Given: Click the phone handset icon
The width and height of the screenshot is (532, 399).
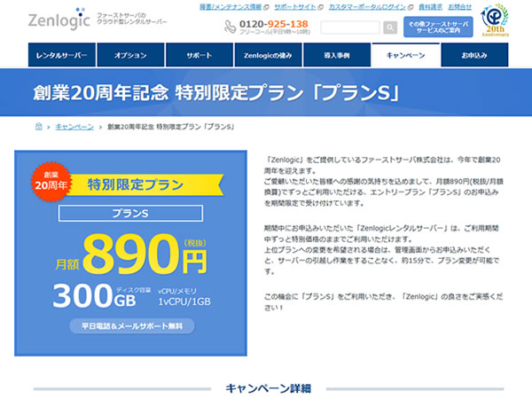Looking at the screenshot, I should (231, 27).
